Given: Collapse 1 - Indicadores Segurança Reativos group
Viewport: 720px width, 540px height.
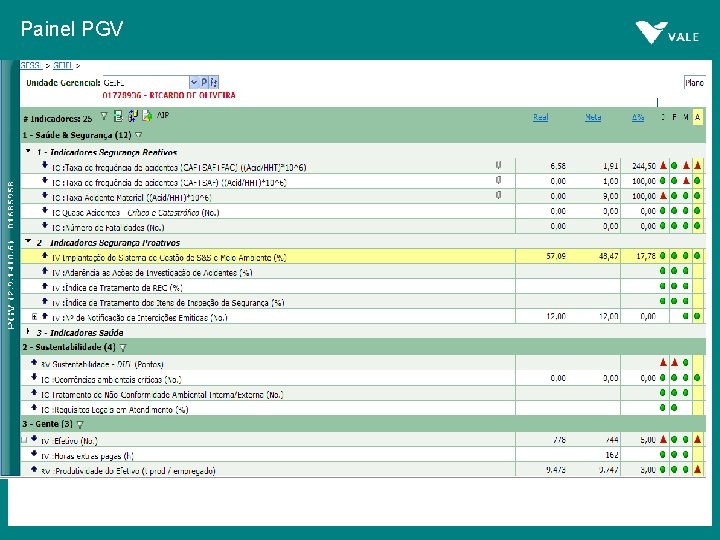Looking at the screenshot, I should 28,151.
